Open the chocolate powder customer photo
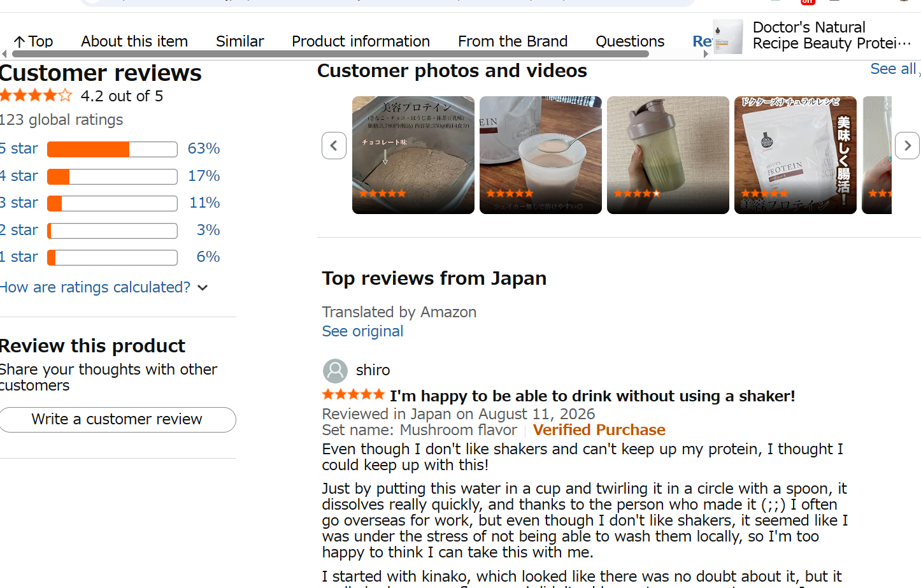Screen dimensions: 921x588 (x=413, y=155)
